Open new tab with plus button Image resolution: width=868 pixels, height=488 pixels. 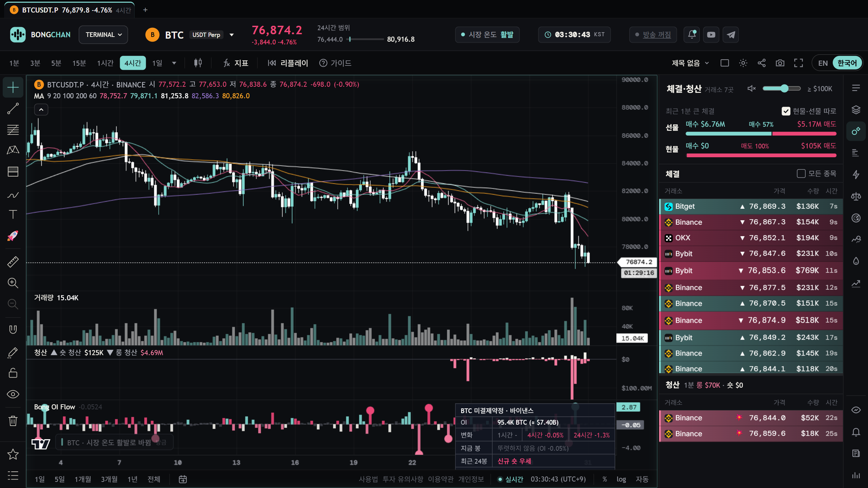[145, 10]
